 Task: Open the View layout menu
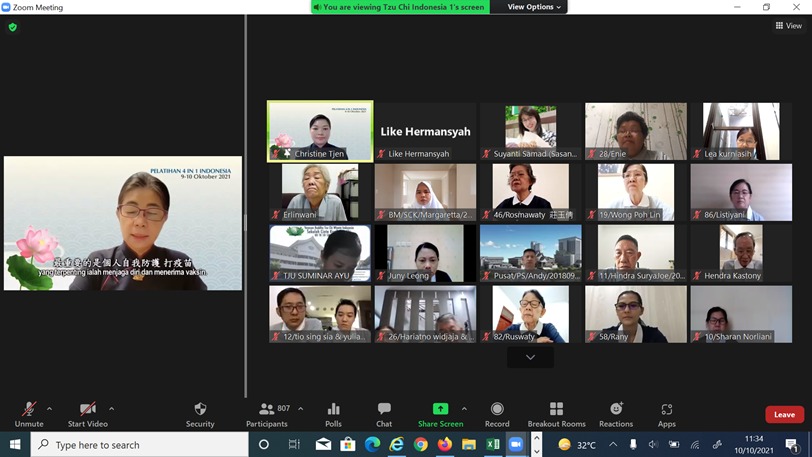789,25
